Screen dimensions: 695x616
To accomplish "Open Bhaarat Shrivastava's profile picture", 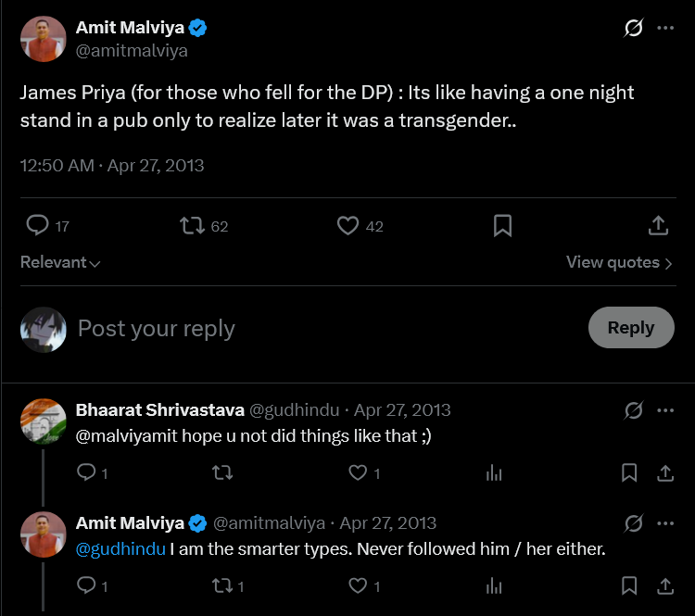I will (x=44, y=421).
